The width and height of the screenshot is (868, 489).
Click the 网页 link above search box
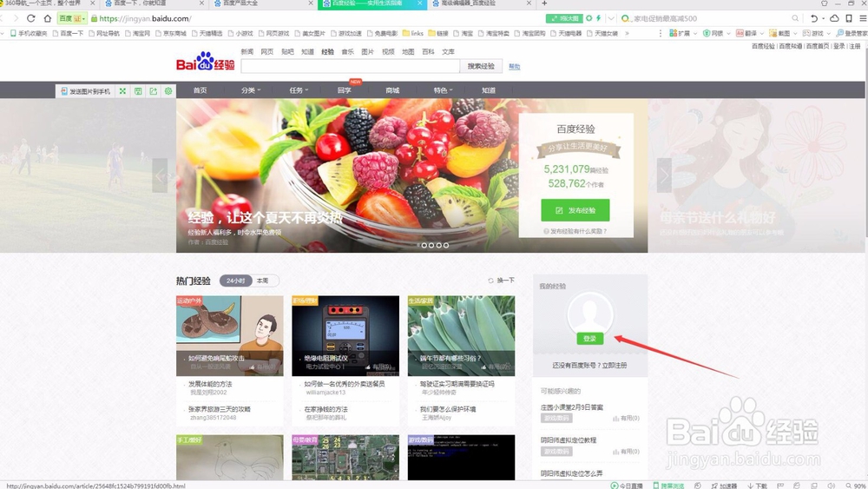(x=266, y=51)
